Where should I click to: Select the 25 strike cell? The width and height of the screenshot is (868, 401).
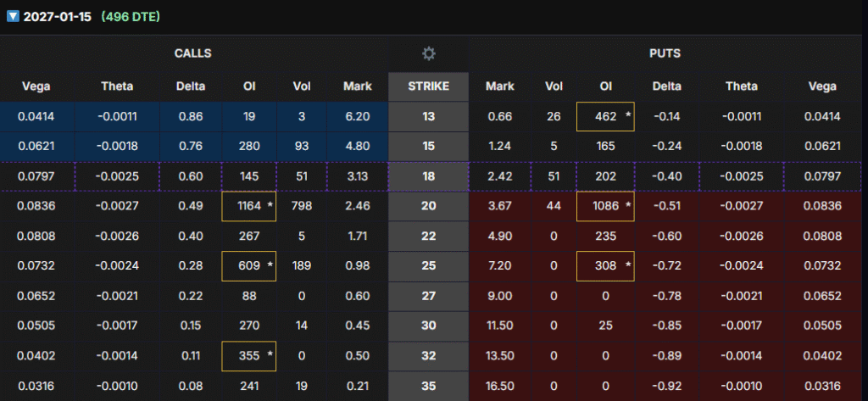click(428, 266)
